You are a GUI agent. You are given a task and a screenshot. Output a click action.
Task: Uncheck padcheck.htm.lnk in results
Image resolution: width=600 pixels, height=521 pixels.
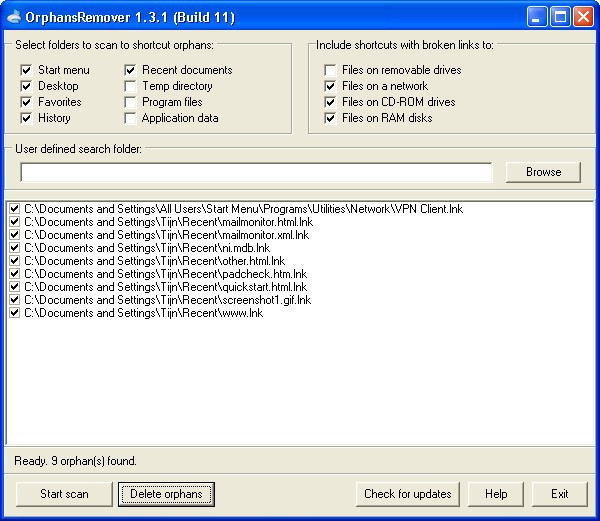15,274
